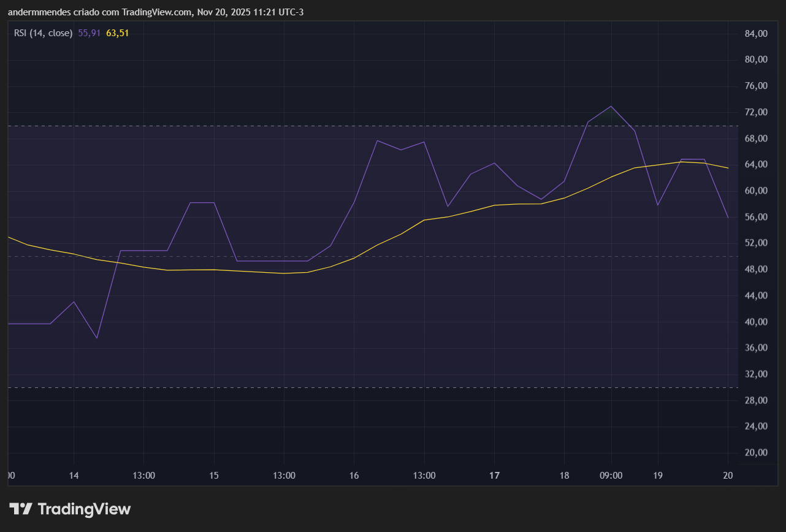
Task: Select the 09:00 timestamp label
Action: (x=610, y=475)
